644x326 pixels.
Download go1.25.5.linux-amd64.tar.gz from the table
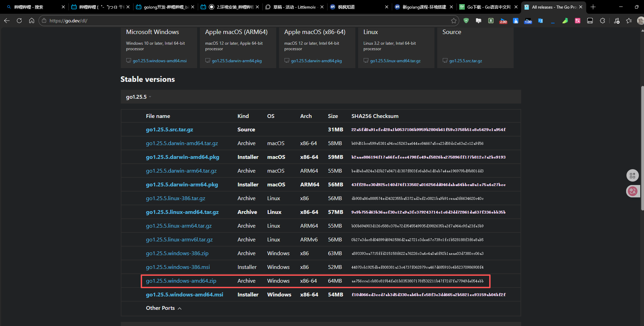click(182, 212)
